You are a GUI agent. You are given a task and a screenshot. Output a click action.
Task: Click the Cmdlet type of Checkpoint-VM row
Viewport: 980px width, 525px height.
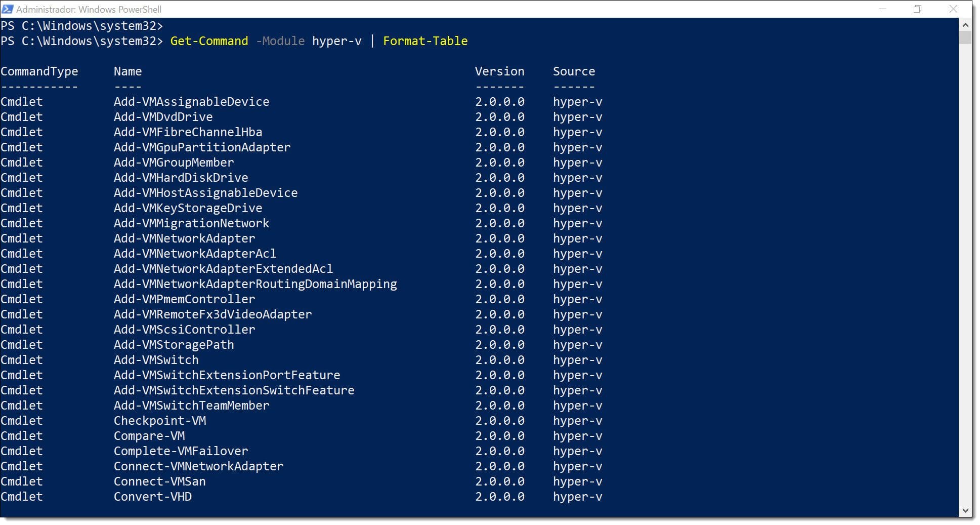coord(21,421)
